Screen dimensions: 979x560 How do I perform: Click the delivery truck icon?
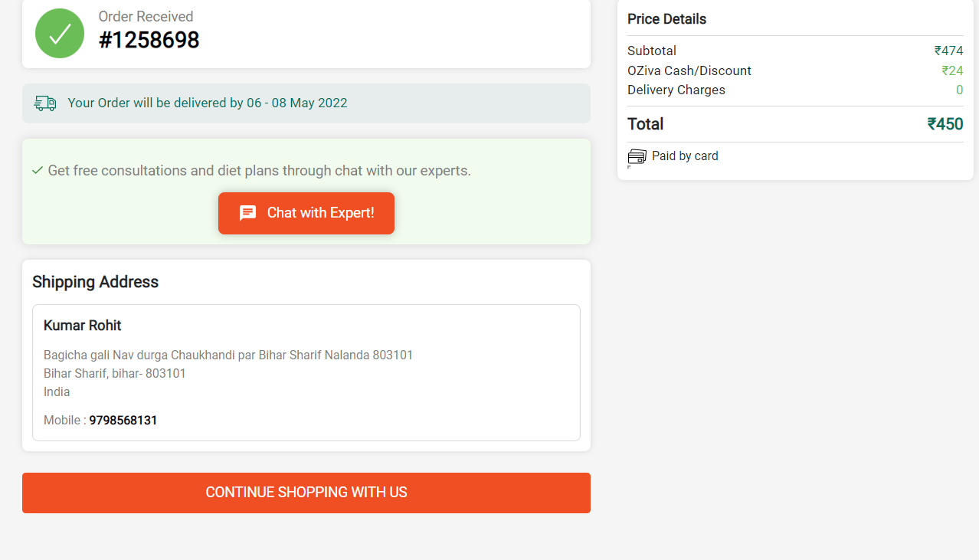45,103
